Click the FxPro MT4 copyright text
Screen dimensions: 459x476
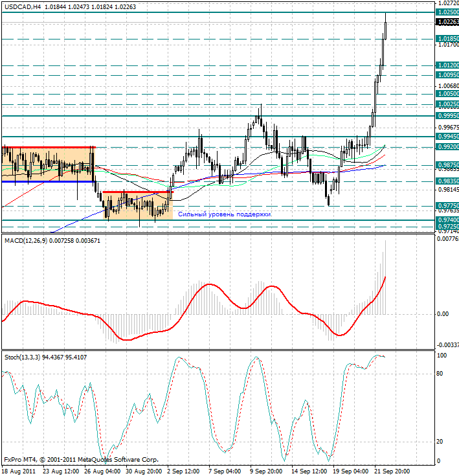coord(81,459)
